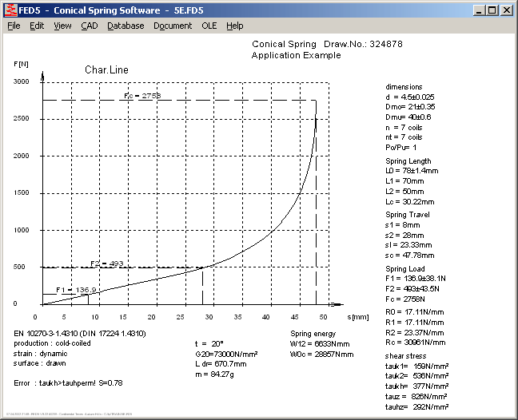Click the taukh>tauhperm error message text
This screenshot has width=518, height=420.
pyautogui.click(x=67, y=382)
